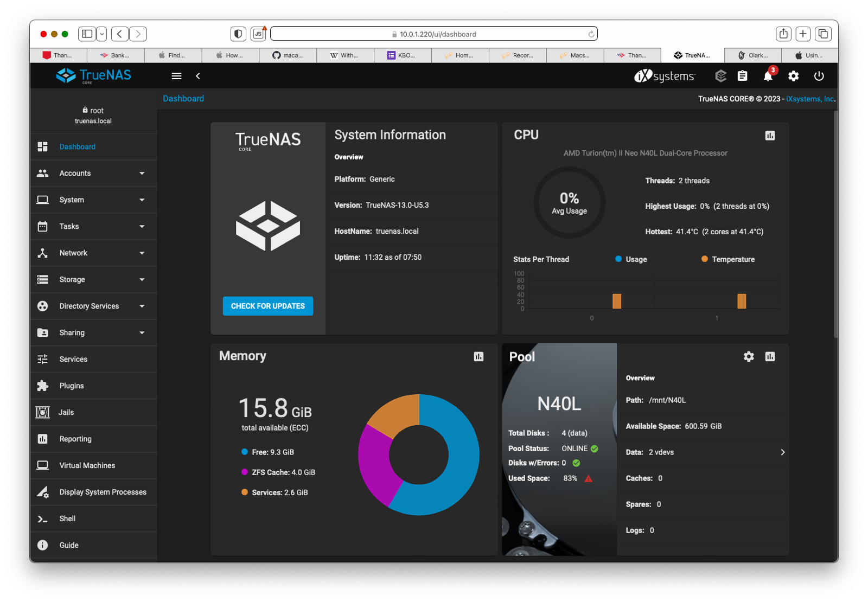
Task: Click the Network topology icon
Action: point(42,253)
